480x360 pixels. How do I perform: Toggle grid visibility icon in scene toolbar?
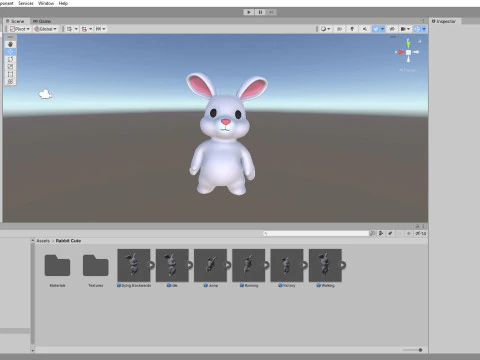pyautogui.click(x=69, y=29)
